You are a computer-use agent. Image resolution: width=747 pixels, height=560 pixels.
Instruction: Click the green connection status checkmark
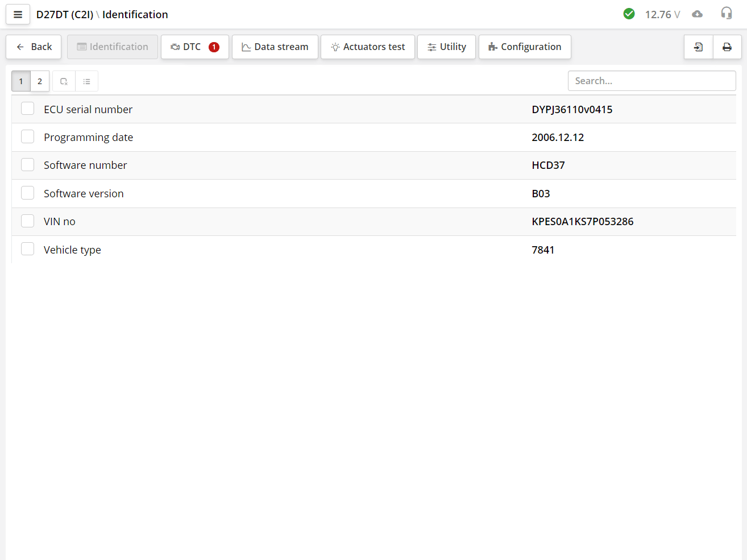click(629, 14)
